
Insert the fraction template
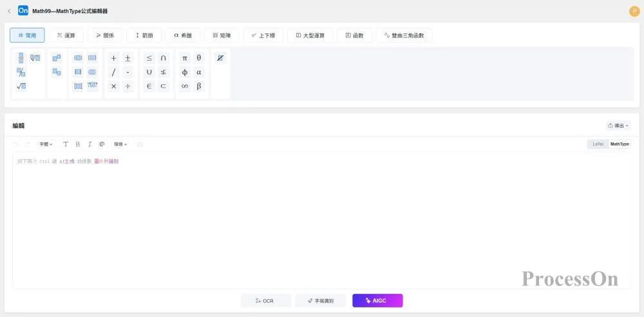(21, 58)
